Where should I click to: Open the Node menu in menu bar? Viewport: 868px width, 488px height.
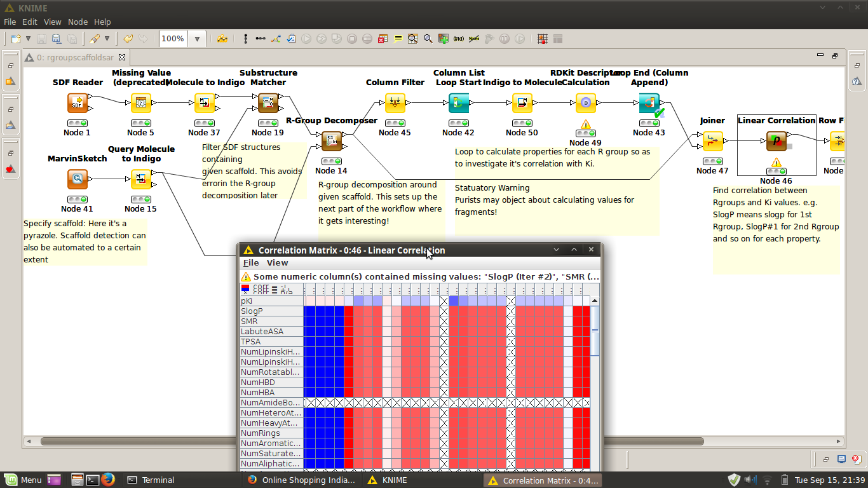click(x=78, y=22)
